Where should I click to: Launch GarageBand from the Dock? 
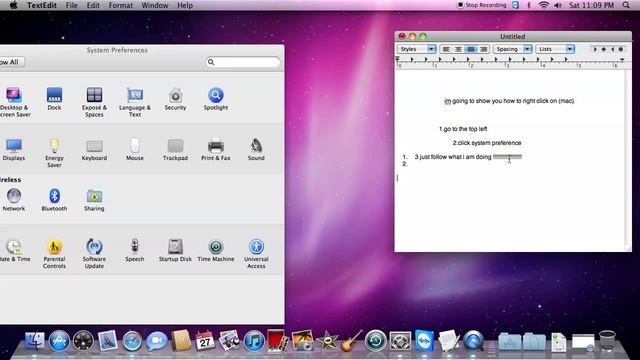coord(351,340)
